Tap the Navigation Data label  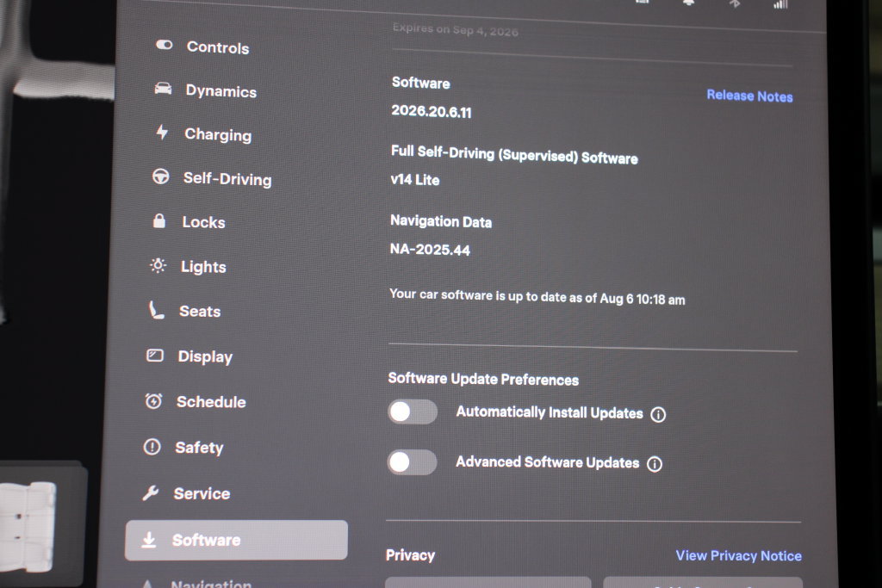[441, 221]
